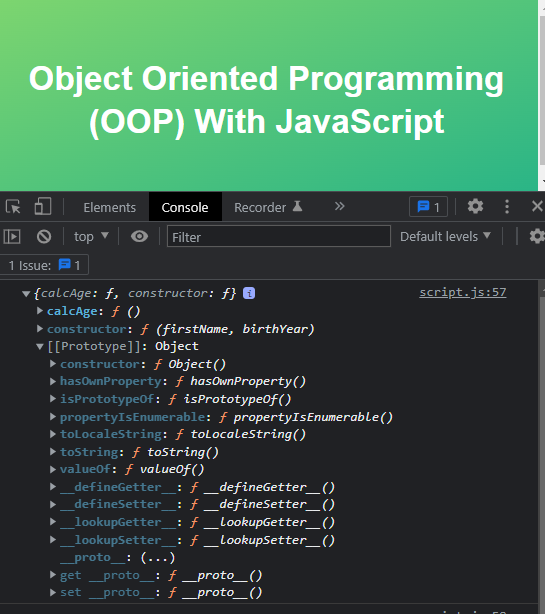The image size is (545, 614).
Task: Expand the set __proto__ entry
Action: 52,592
